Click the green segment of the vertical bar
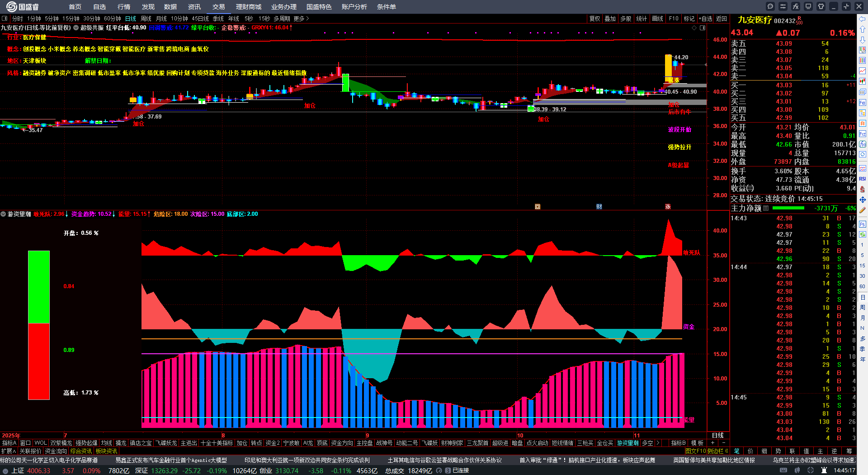This screenshot has width=868, height=475. coord(39,287)
